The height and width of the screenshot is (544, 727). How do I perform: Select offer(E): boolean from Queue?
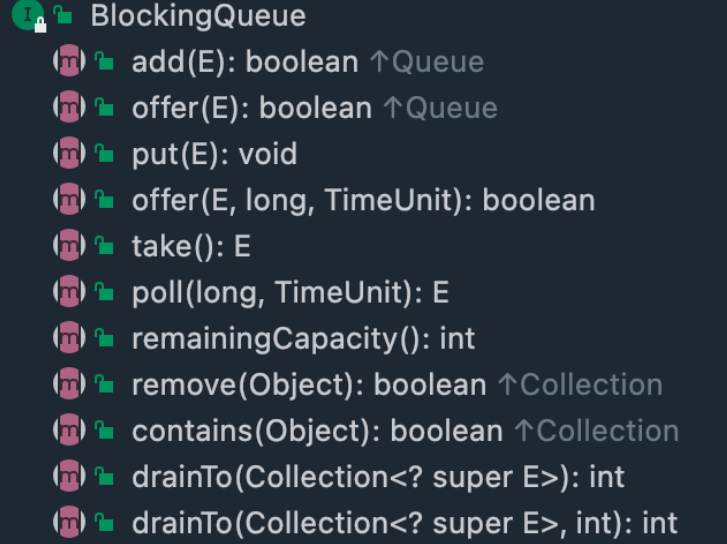click(252, 108)
